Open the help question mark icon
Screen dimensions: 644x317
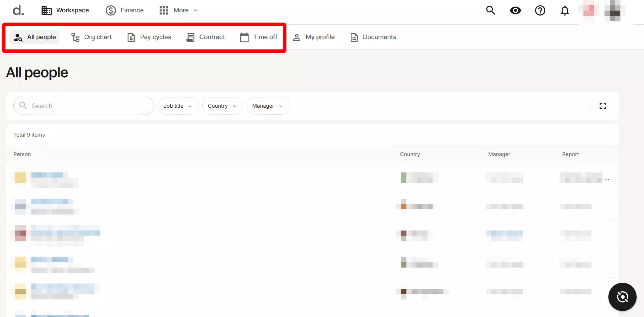click(x=540, y=11)
